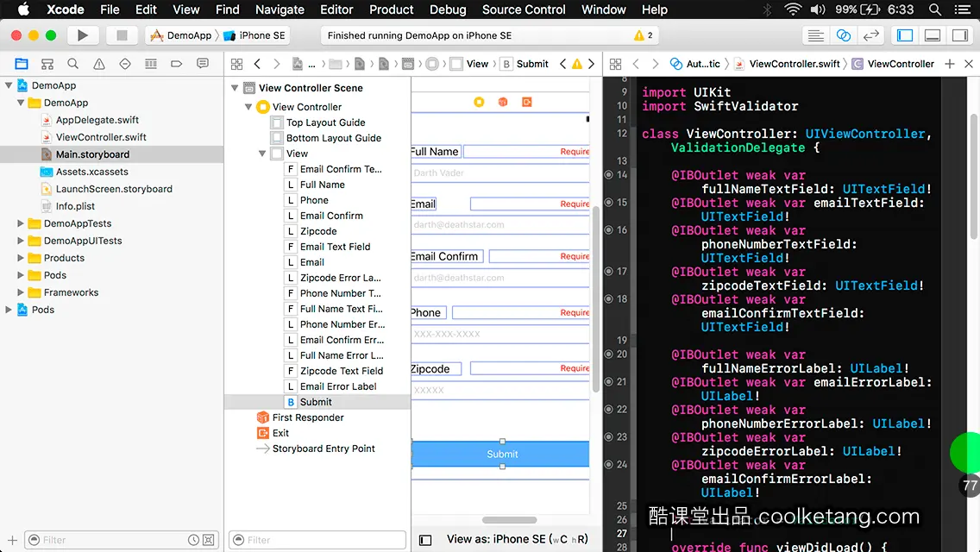Open related items grid in assistant editor
This screenshot has width=980, height=552.
click(616, 64)
